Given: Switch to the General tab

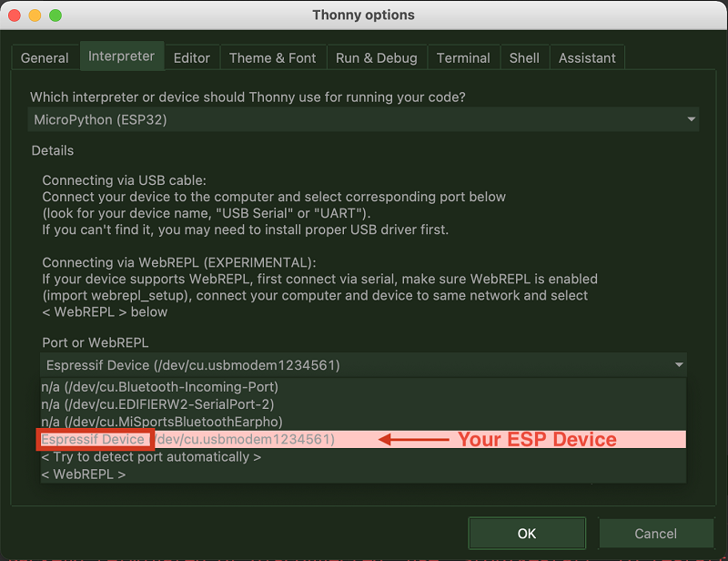Looking at the screenshot, I should pyautogui.click(x=45, y=57).
